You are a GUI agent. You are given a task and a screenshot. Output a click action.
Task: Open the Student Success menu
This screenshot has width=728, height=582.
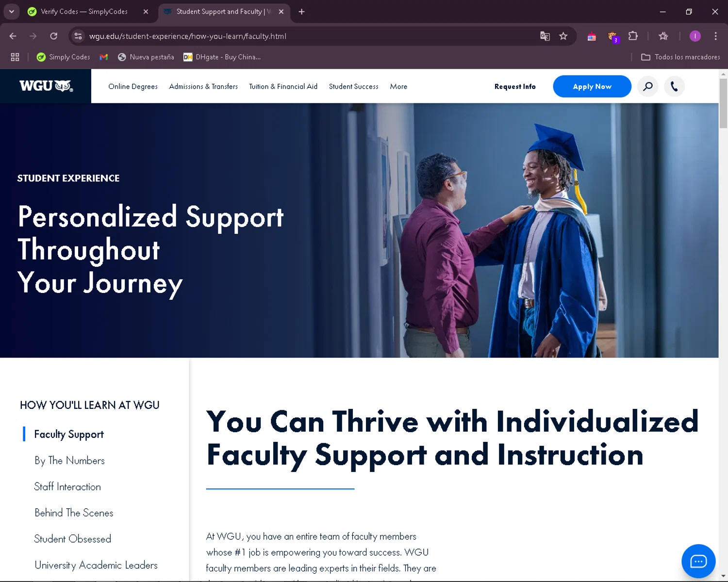pos(353,86)
